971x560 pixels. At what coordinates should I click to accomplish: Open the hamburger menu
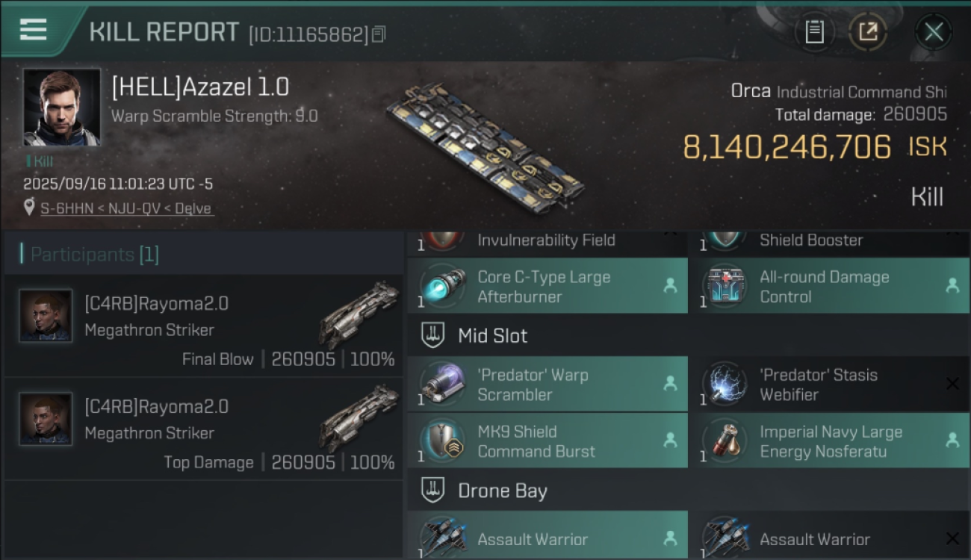34,29
